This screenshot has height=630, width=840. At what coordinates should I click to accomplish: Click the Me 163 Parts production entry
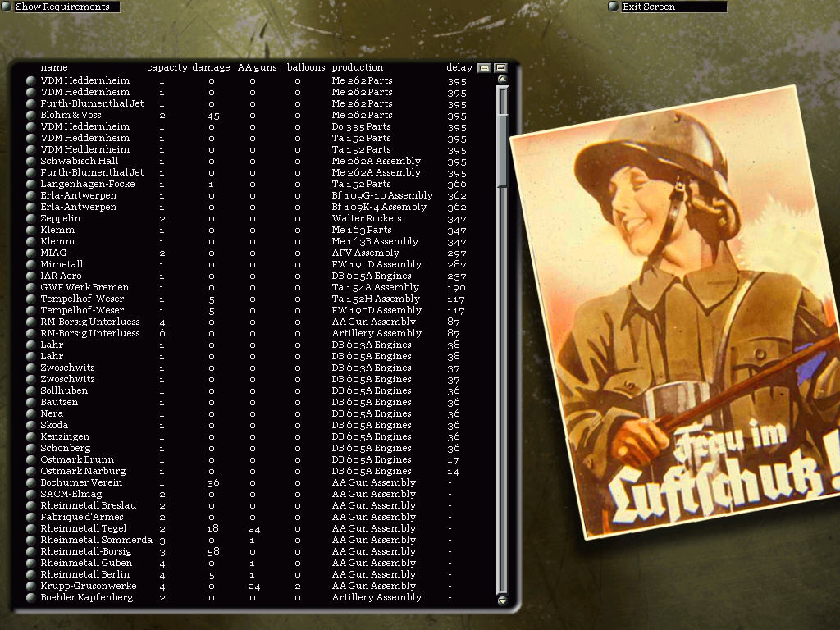[362, 230]
